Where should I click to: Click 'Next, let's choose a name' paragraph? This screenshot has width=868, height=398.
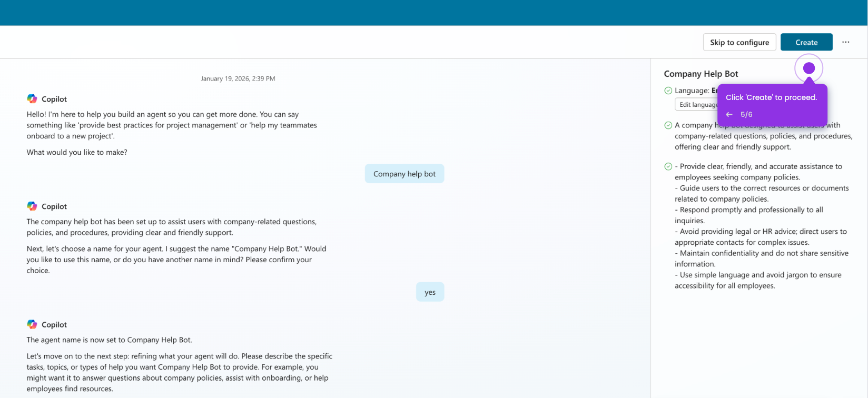point(176,260)
